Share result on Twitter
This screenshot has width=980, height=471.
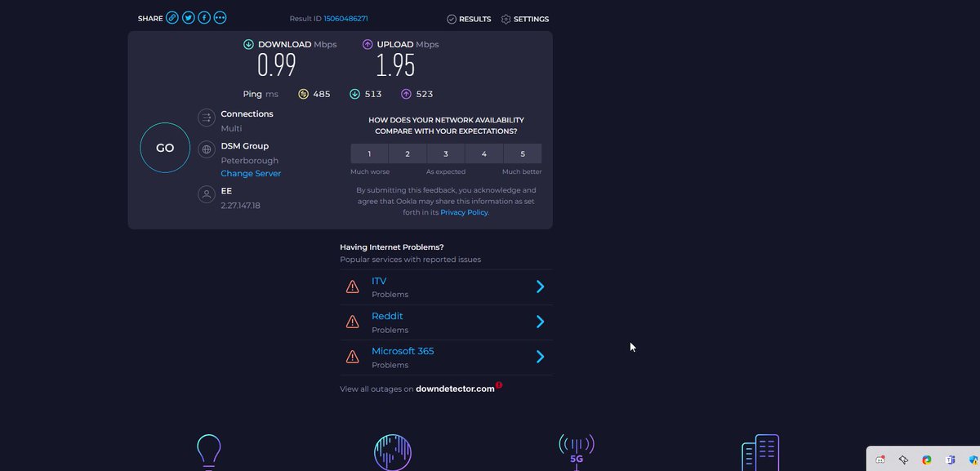tap(189, 18)
